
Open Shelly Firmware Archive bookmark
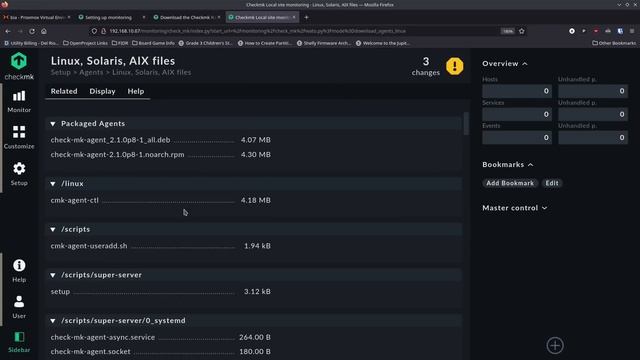[x=323, y=43]
